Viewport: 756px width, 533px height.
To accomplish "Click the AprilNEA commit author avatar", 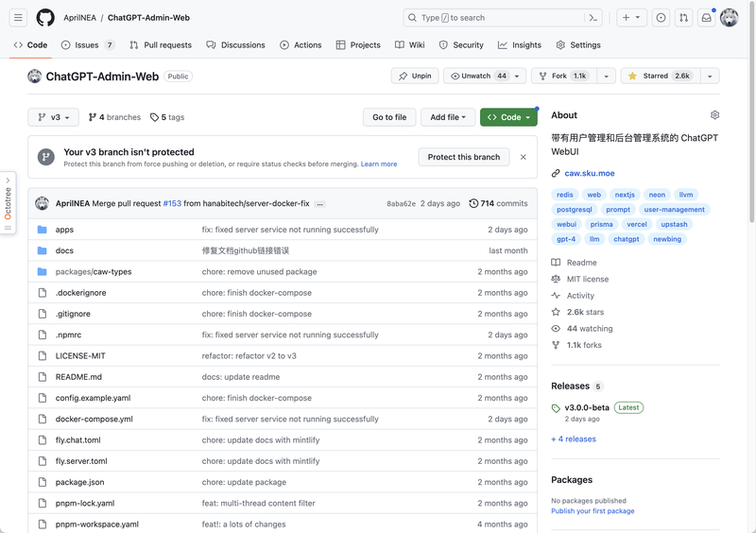I will click(x=42, y=203).
